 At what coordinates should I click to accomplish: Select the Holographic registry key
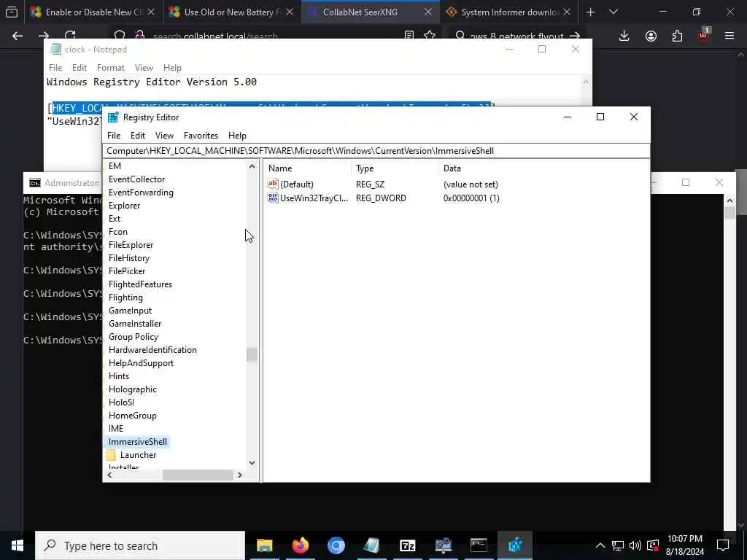(x=133, y=389)
